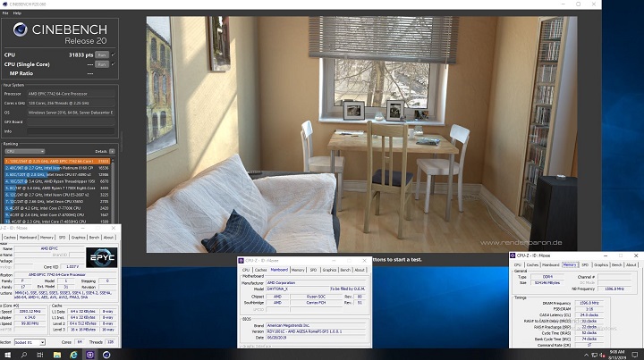
Task: Open File Explorer from the taskbar
Action: pyautogui.click(x=57, y=355)
